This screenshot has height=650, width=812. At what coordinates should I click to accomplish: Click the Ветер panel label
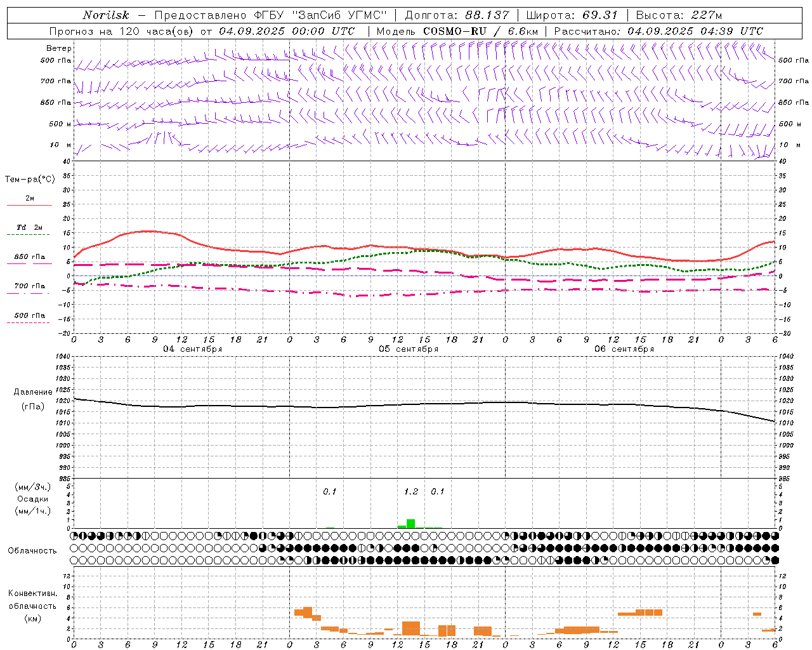[x=59, y=48]
